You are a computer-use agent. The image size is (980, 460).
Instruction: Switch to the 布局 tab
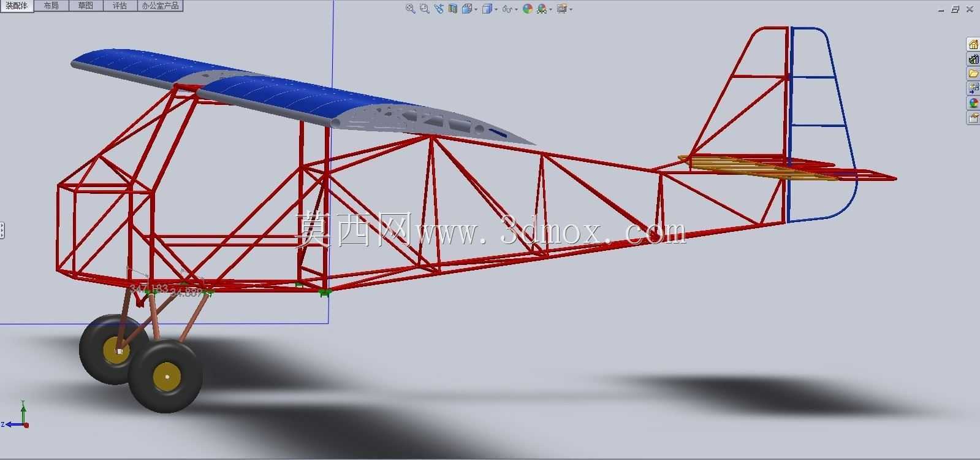(51, 6)
